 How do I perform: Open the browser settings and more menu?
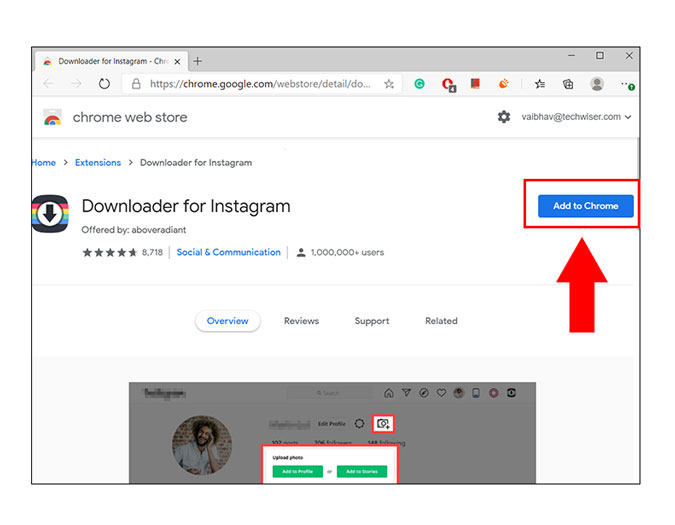[x=627, y=85]
